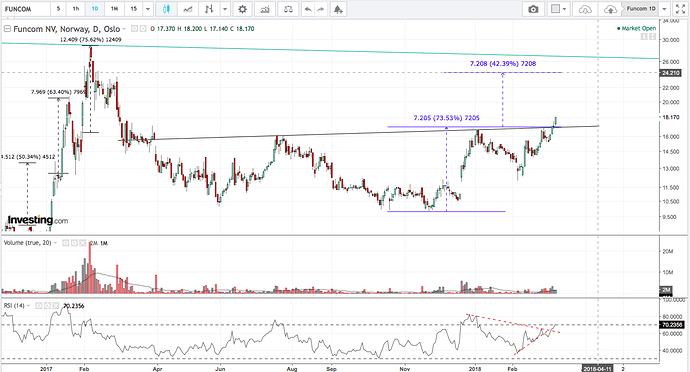Click the tree-shaped toolbar icon

pyautogui.click(x=338, y=9)
